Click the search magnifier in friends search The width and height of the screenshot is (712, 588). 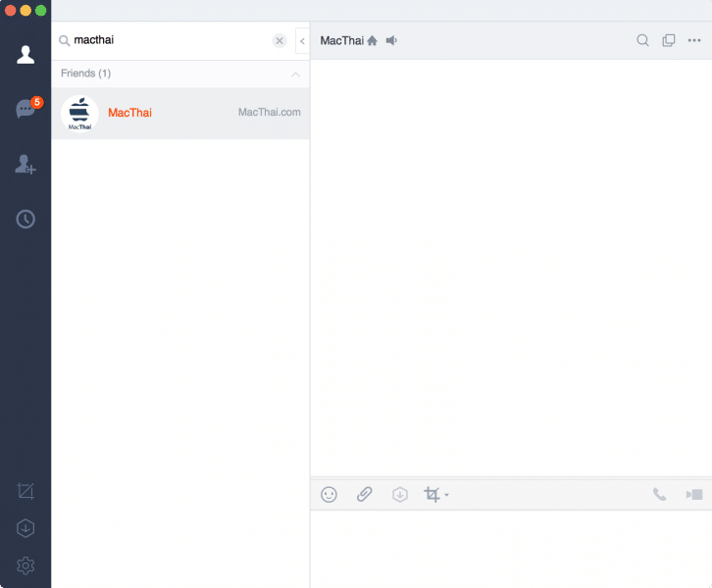(65, 41)
